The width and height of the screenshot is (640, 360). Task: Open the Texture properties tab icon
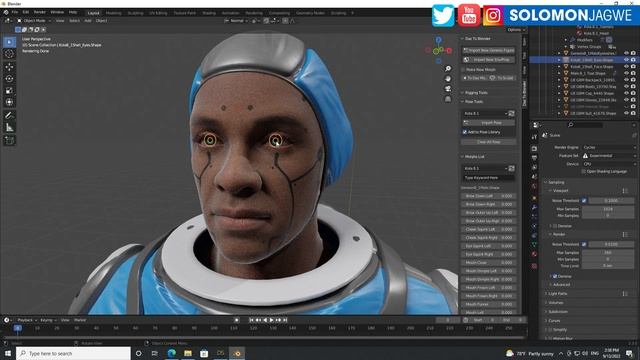coord(534,266)
